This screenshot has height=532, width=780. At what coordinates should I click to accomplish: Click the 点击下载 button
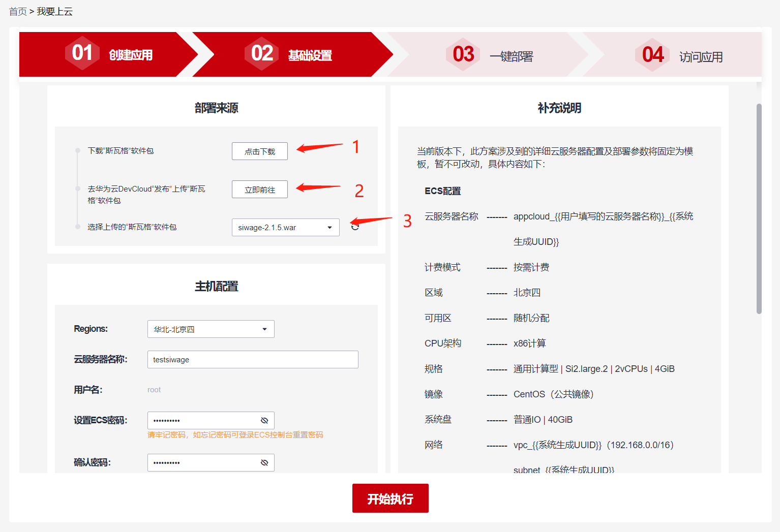pyautogui.click(x=260, y=151)
